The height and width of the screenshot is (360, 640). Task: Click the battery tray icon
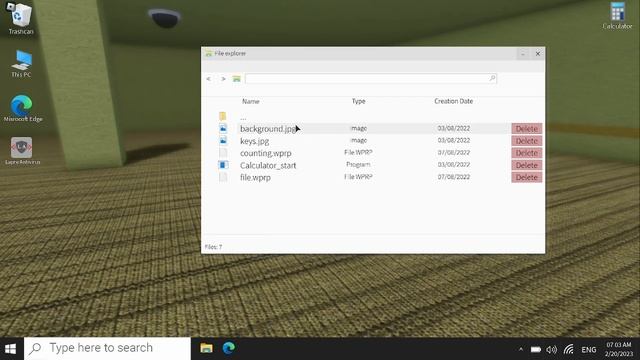tap(536, 349)
